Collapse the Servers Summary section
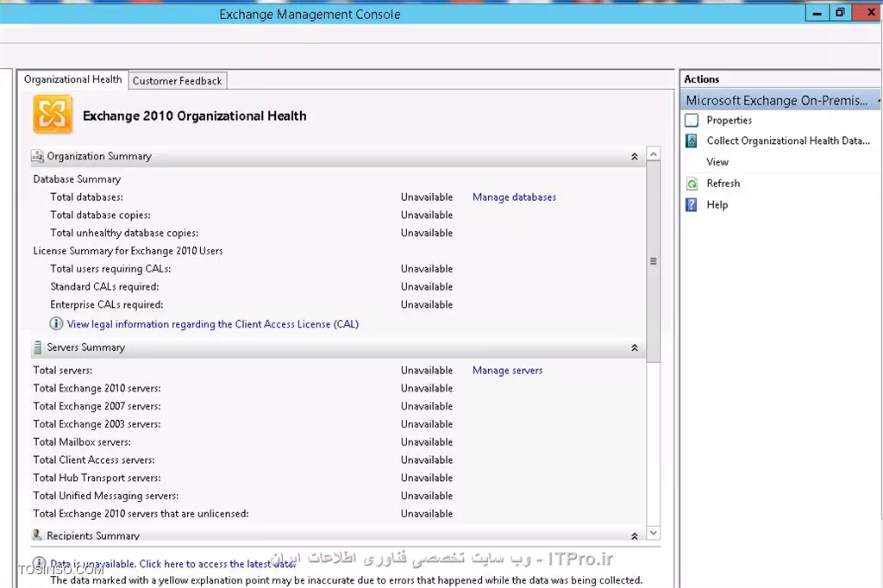Screen dimensions: 883x588 coord(635,348)
